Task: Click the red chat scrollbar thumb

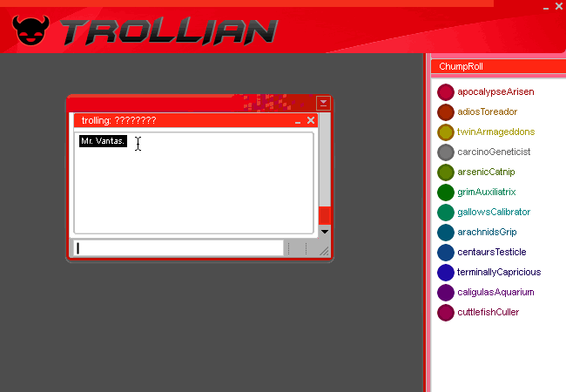Action: (325, 215)
